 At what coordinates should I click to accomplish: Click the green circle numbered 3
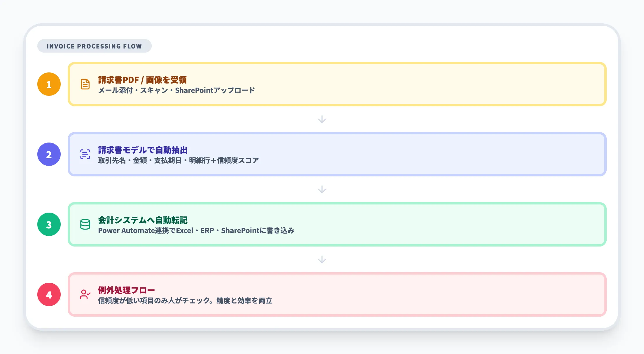coord(49,224)
